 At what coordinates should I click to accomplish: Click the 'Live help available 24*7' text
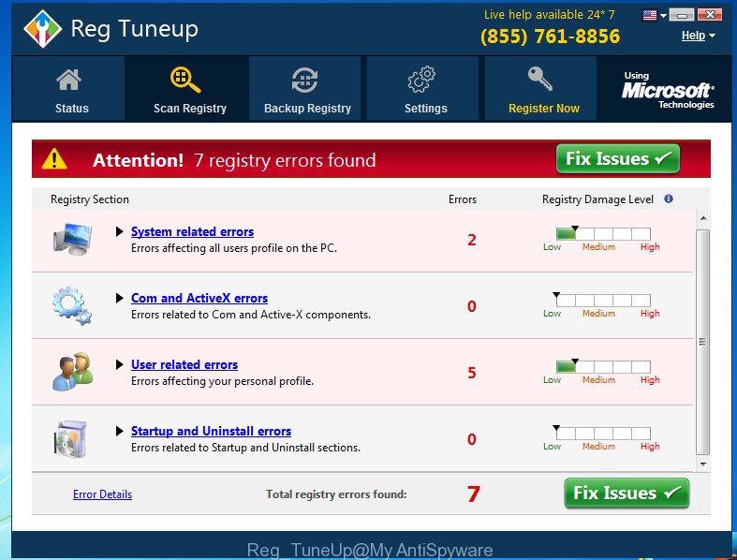[x=549, y=15]
